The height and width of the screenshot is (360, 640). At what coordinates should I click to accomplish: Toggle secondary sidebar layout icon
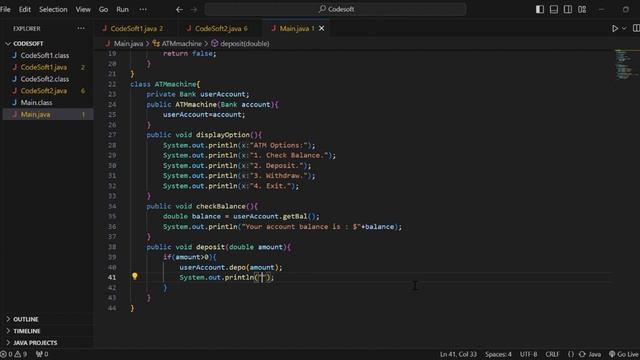[568, 9]
